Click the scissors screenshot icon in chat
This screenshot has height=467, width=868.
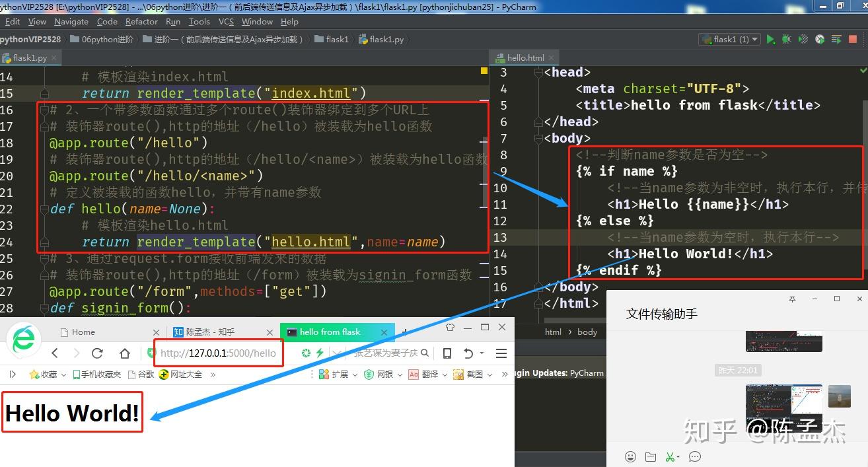coord(670,456)
